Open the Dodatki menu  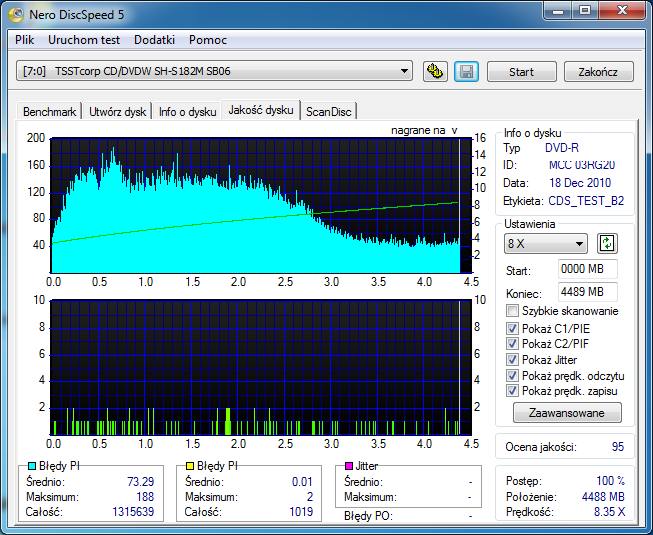click(x=154, y=40)
